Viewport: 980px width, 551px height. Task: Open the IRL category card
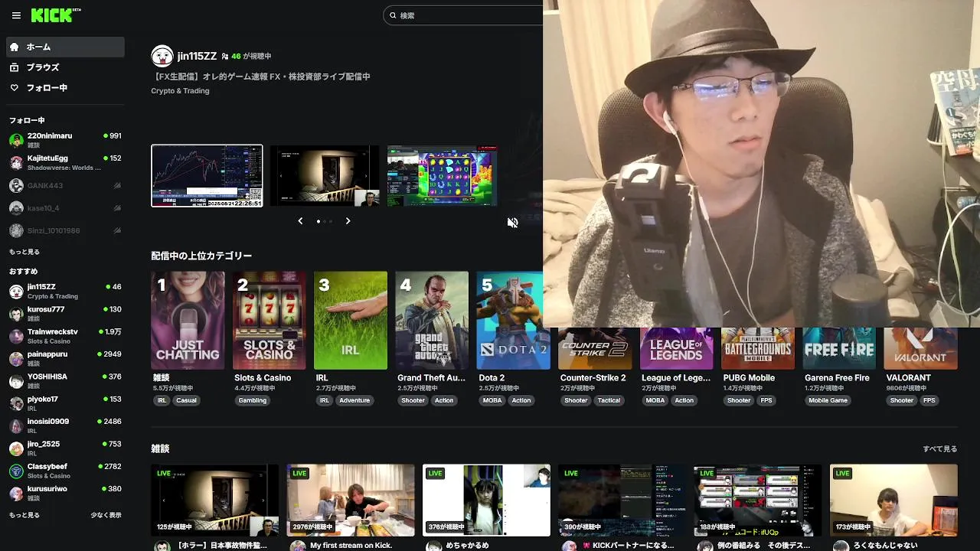(x=351, y=321)
